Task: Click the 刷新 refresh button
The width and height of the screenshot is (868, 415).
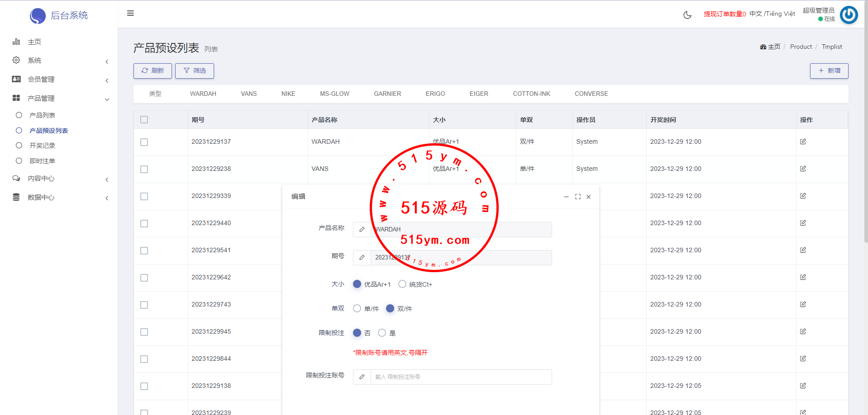Action: pyautogui.click(x=153, y=71)
